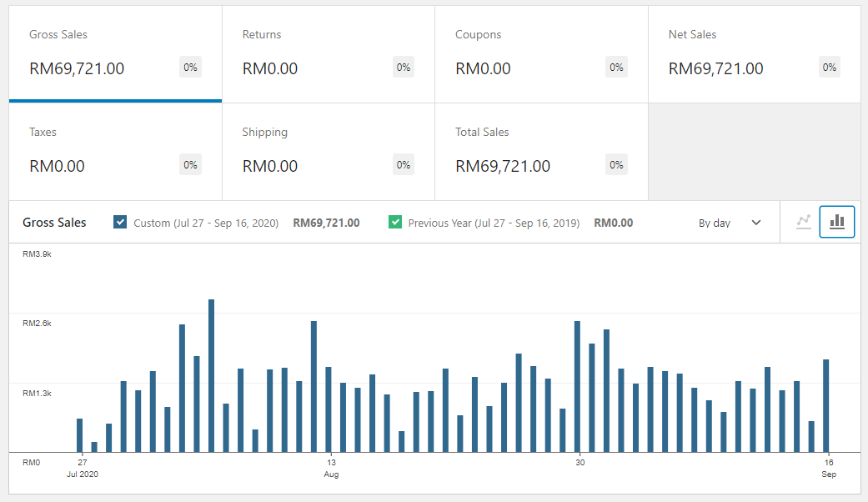Uncheck the Custom (Jul 27 - Sep 16, 2020) checkbox
The image size is (868, 502).
[x=119, y=222]
